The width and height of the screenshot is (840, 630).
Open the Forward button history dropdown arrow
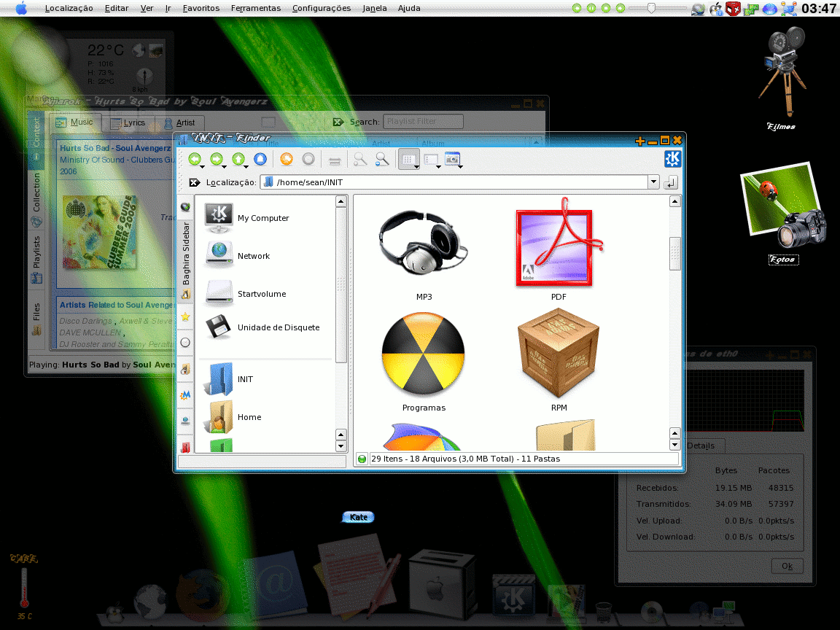[225, 167]
